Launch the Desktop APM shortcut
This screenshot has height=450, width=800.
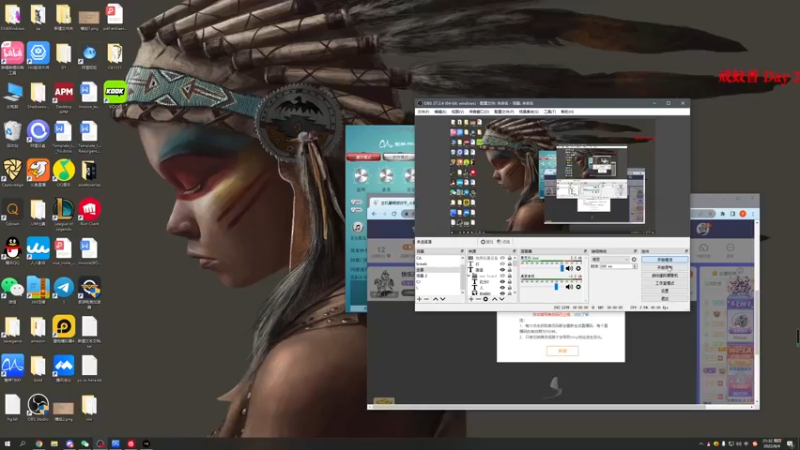tap(63, 96)
